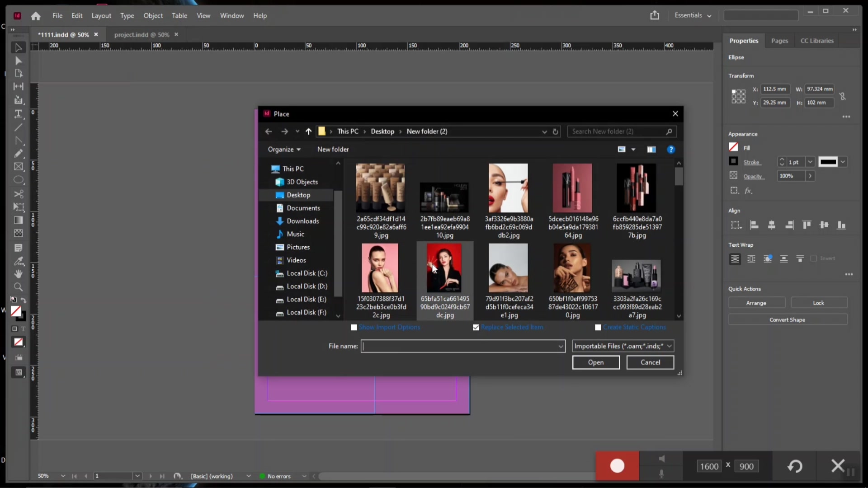
Task: Click the Convert Shape button
Action: 788,320
